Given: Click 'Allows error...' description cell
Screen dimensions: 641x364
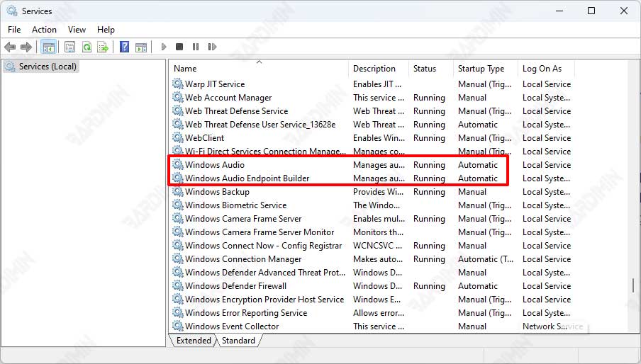Looking at the screenshot, I should pyautogui.click(x=379, y=312).
